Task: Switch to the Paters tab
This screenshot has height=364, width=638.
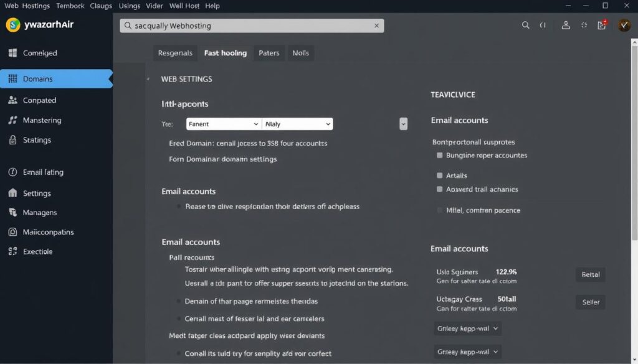Action: (x=269, y=53)
